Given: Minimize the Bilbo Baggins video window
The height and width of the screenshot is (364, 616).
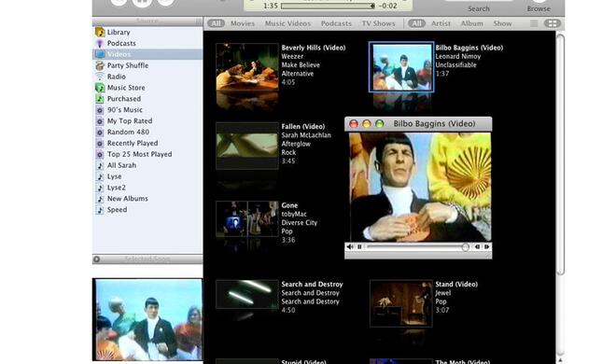Looking at the screenshot, I should (x=367, y=124).
